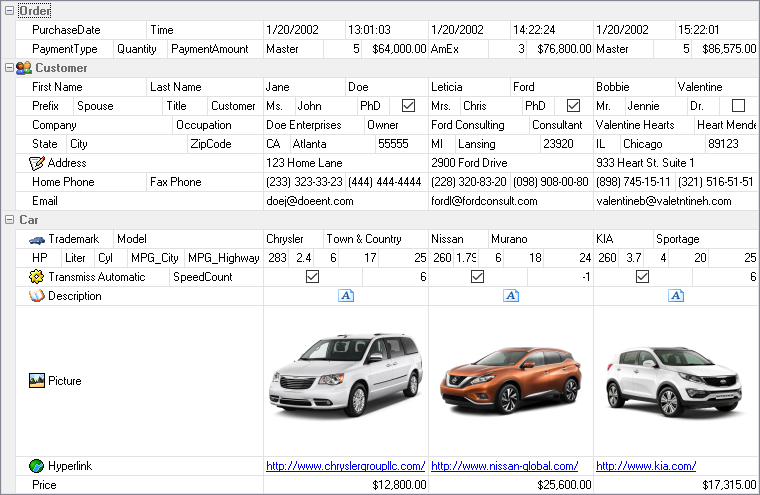
Task: Collapse the Order category
Action: 9,11
